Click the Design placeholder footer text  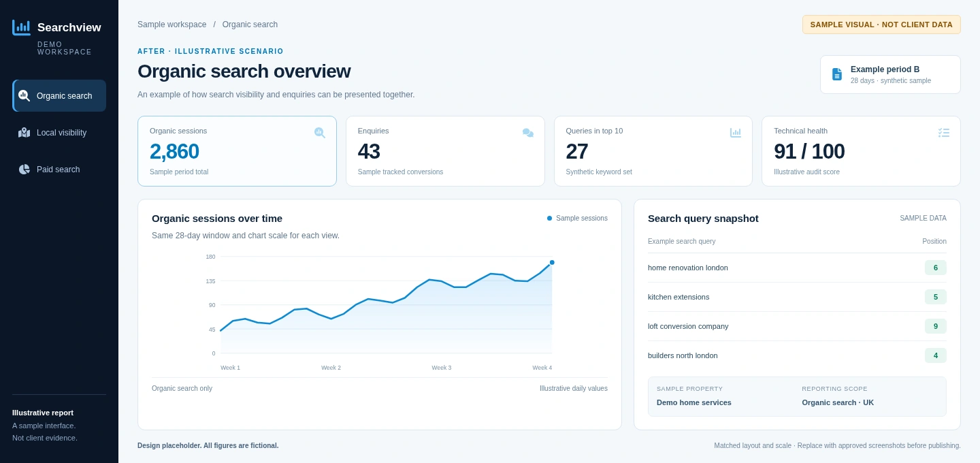pyautogui.click(x=208, y=446)
